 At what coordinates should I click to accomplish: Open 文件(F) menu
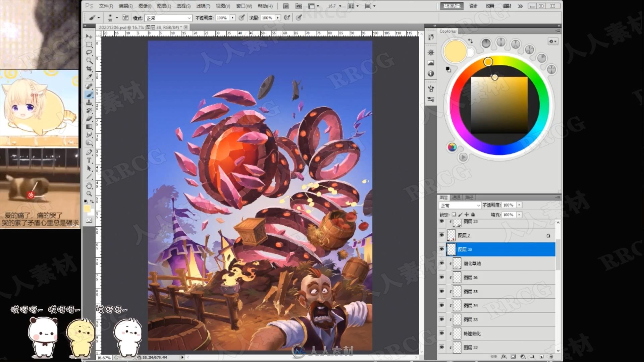(x=106, y=6)
